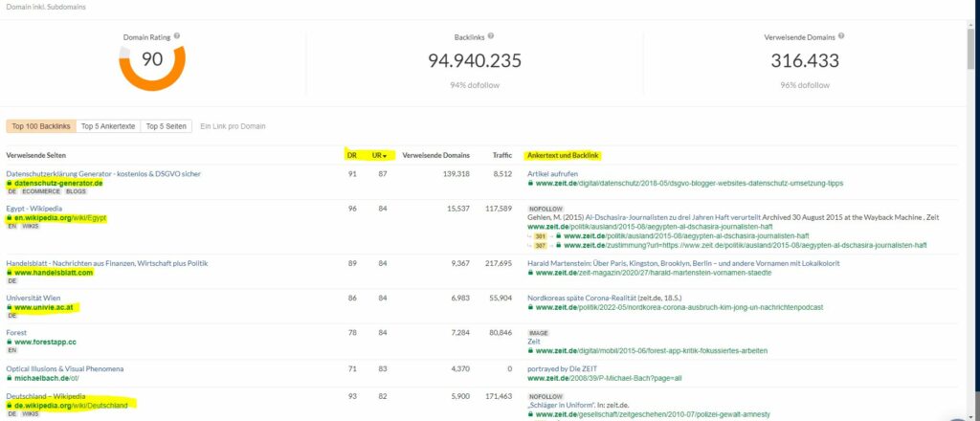Open the Universität Wien link
This screenshot has height=421, width=980.
(x=34, y=298)
